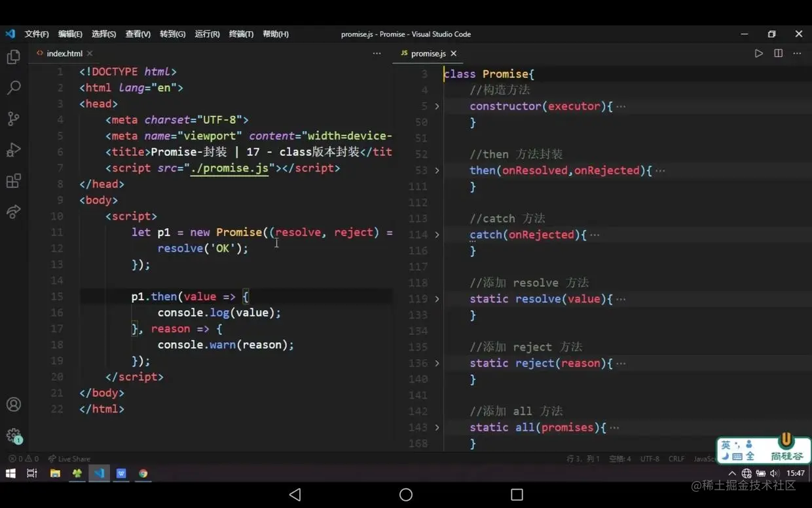Follow the ./promise.js script src link

[x=229, y=168]
